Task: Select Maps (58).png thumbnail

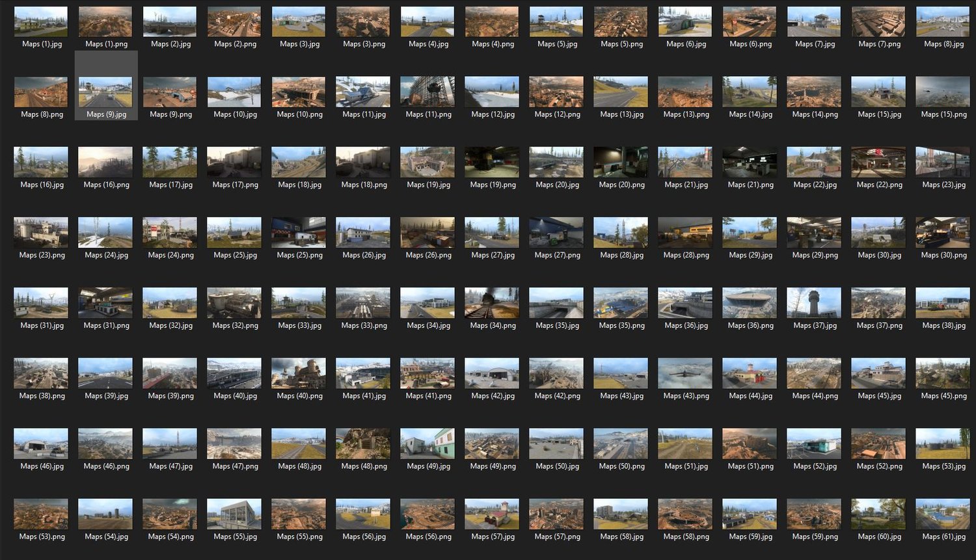Action: click(x=685, y=514)
